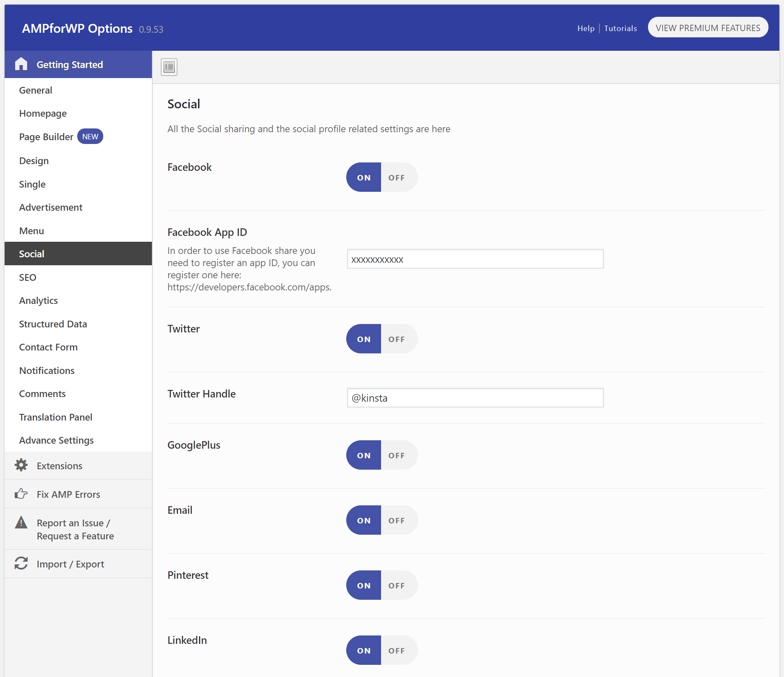This screenshot has width=784, height=677.
Task: Set the LinkedIn toggle to OFF
Action: tap(397, 651)
